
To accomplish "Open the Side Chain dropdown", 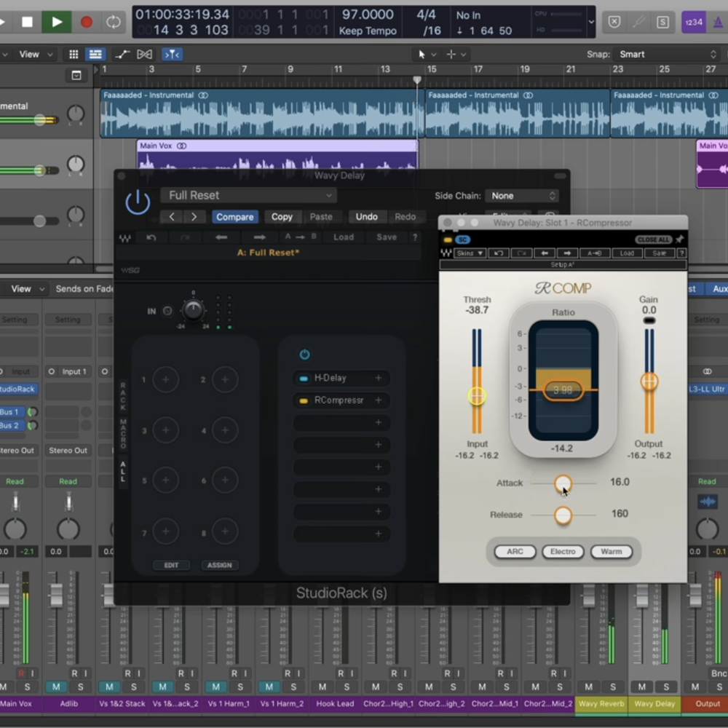I will pyautogui.click(x=522, y=196).
